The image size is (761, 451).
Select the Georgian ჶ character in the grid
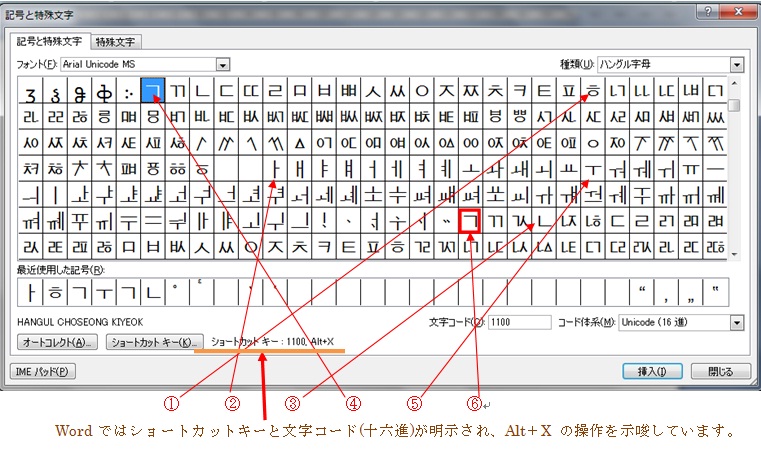click(x=104, y=90)
